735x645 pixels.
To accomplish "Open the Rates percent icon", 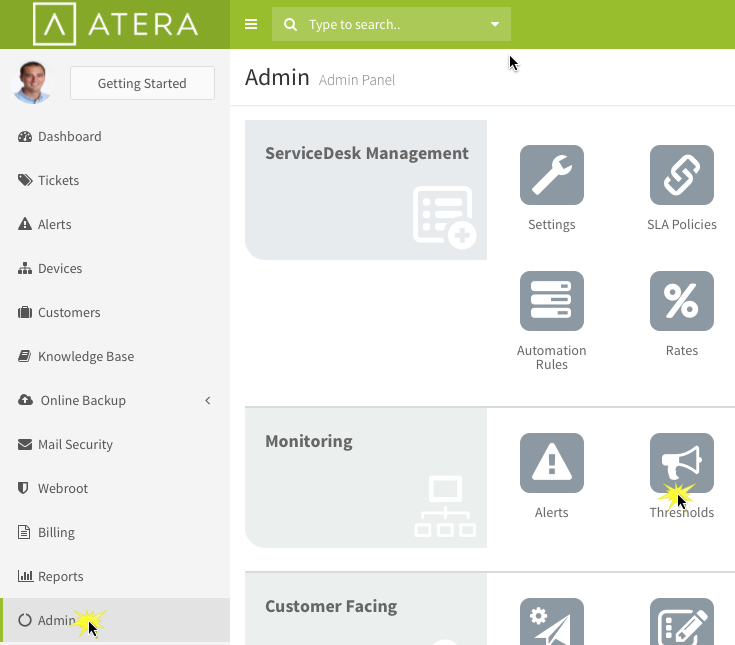I will point(682,301).
